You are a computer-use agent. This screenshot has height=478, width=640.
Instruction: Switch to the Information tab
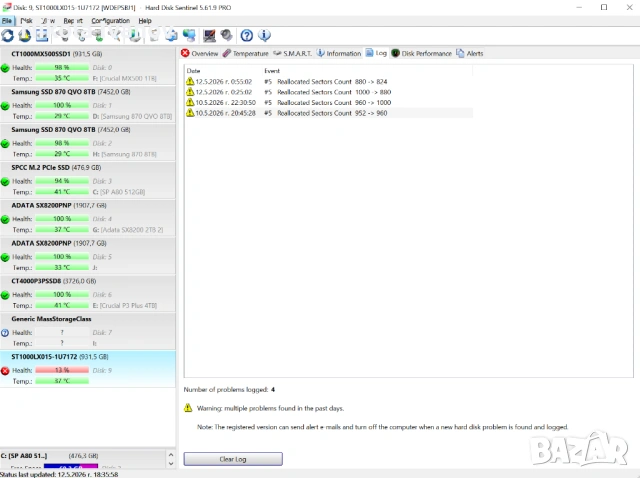pyautogui.click(x=339, y=53)
